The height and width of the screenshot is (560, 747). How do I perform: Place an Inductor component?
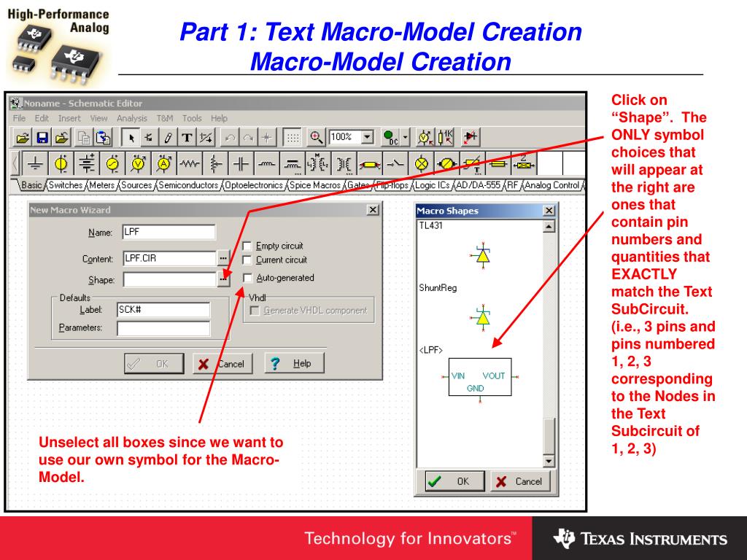(267, 164)
